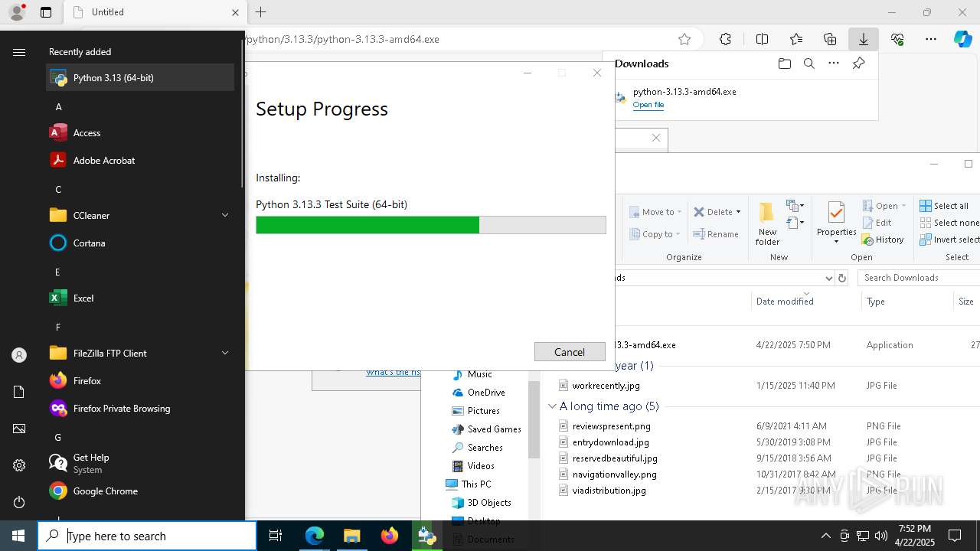980x551 pixels.
Task: Open the Edge Favorites list
Action: [796, 39]
